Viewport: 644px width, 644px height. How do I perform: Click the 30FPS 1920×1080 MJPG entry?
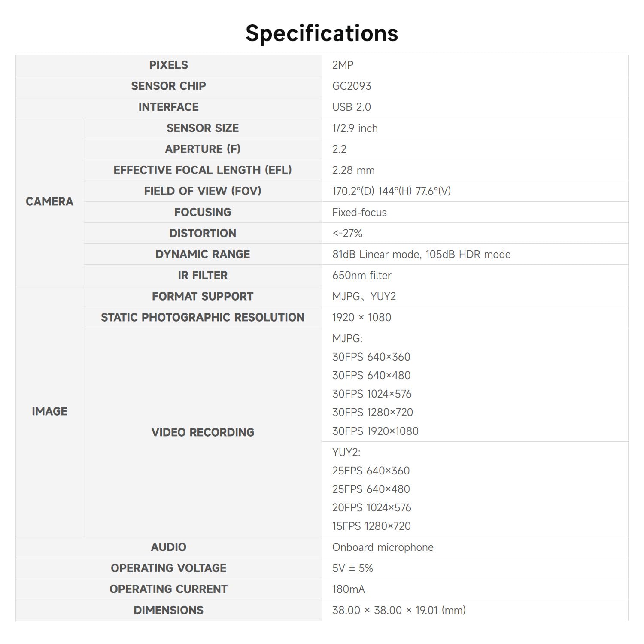tap(375, 431)
